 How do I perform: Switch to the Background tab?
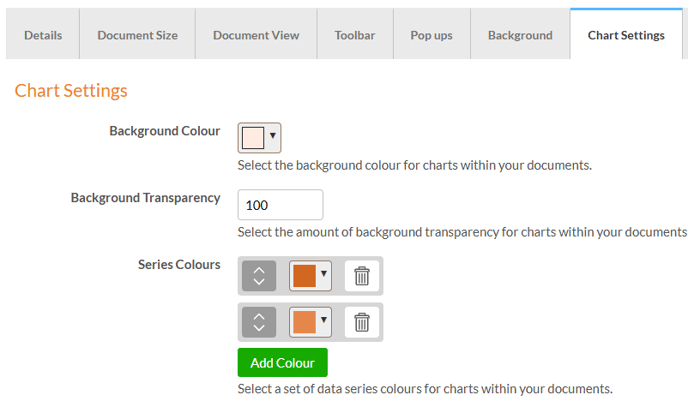pyautogui.click(x=520, y=35)
